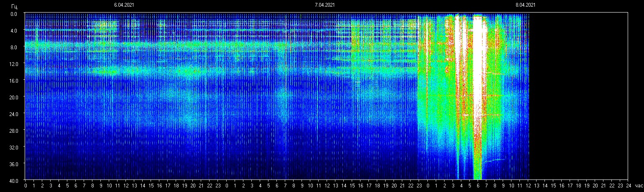Select the 8.0 frequency axis label
Screen dimensions: 644x192
coord(14,47)
